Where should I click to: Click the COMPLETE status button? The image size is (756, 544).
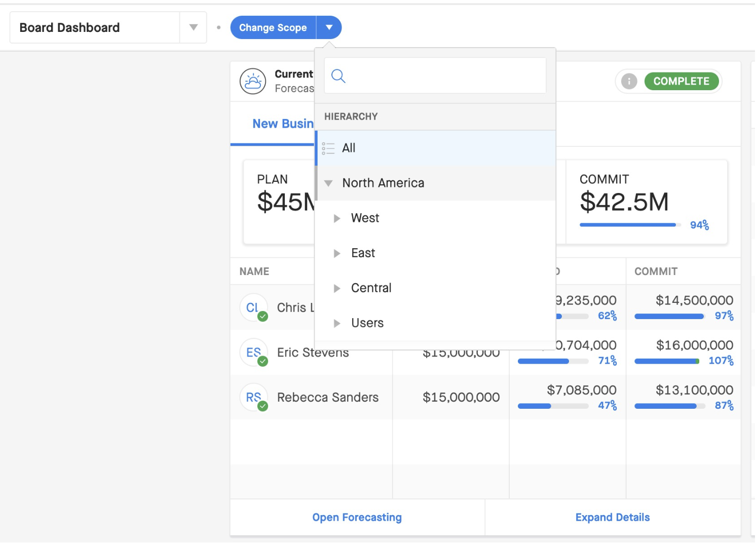click(x=682, y=81)
